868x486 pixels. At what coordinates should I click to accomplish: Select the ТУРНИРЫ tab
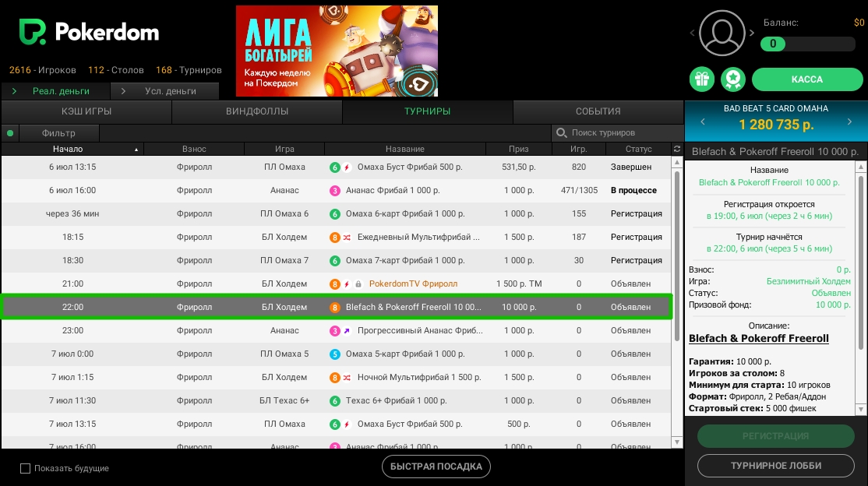427,111
